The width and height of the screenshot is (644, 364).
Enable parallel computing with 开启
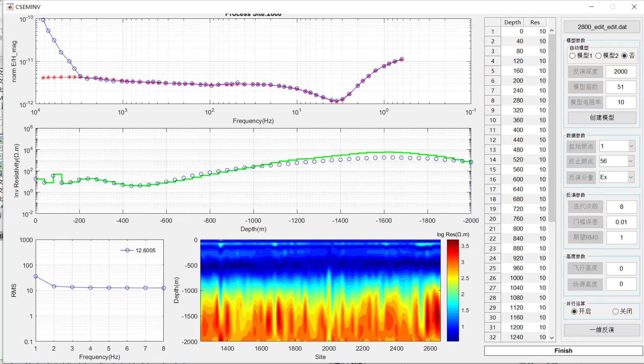coord(574,311)
